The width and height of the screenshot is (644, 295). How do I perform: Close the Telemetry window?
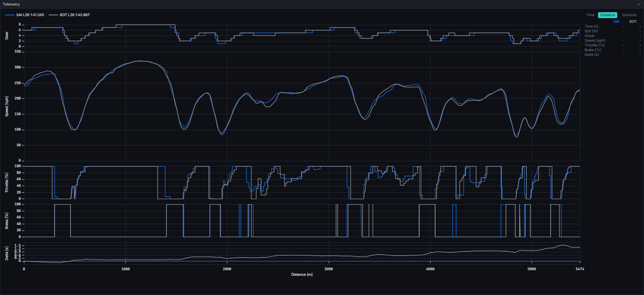pyautogui.click(x=638, y=4)
